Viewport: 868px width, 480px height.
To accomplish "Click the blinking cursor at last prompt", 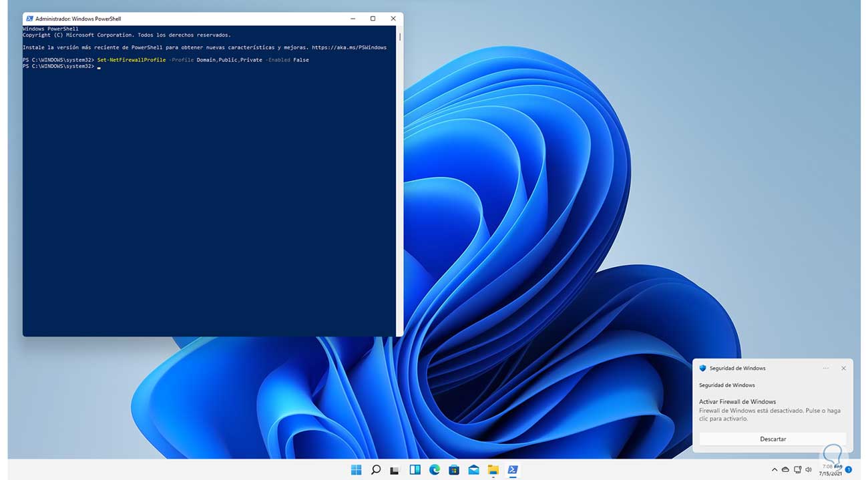I will (99, 67).
